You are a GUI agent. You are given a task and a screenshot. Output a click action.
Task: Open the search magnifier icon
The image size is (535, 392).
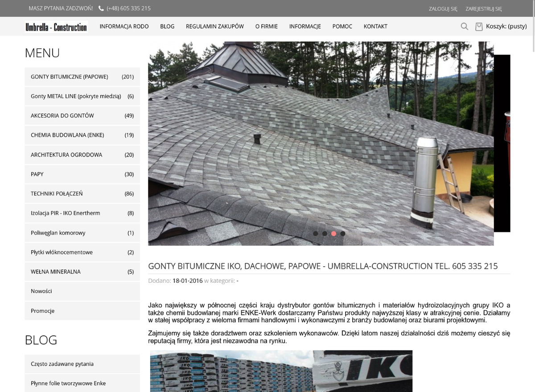(465, 26)
